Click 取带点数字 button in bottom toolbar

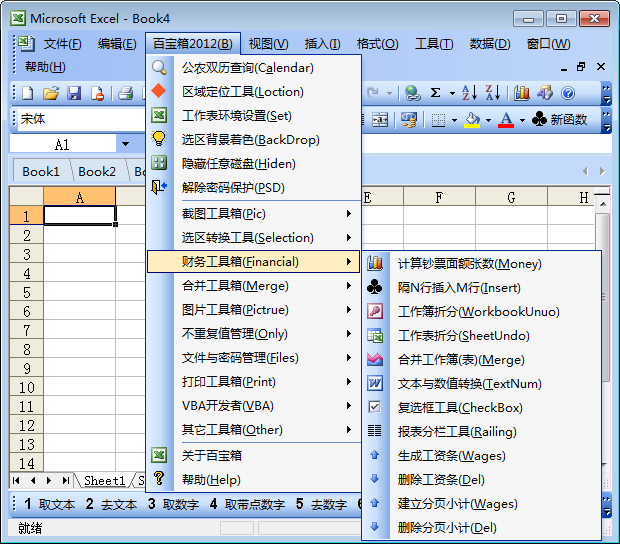tap(247, 504)
